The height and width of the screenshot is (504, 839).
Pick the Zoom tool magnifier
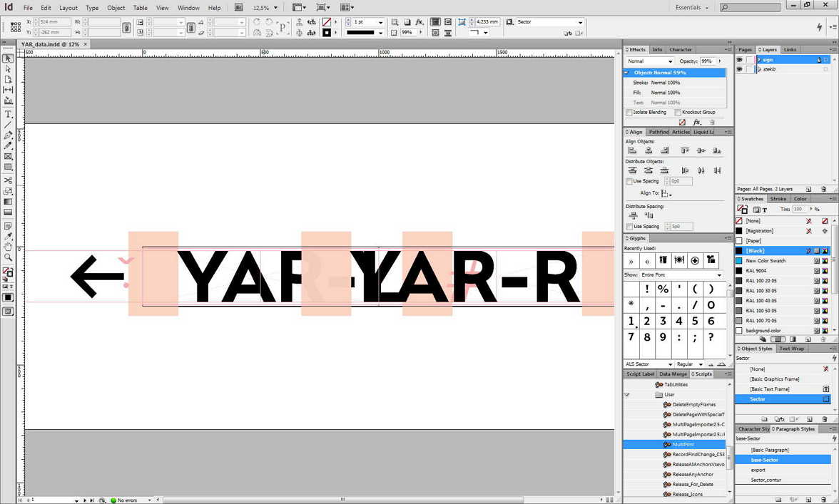pos(8,257)
